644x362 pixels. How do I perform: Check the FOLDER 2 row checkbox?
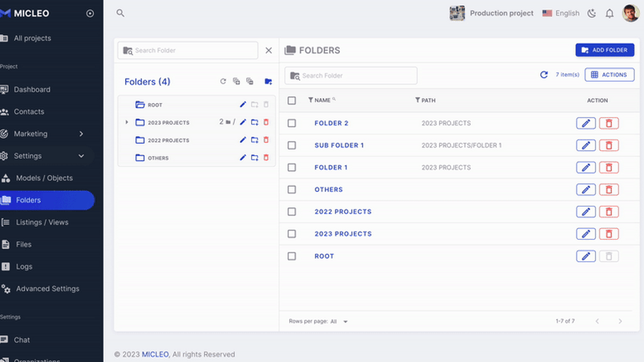click(292, 123)
